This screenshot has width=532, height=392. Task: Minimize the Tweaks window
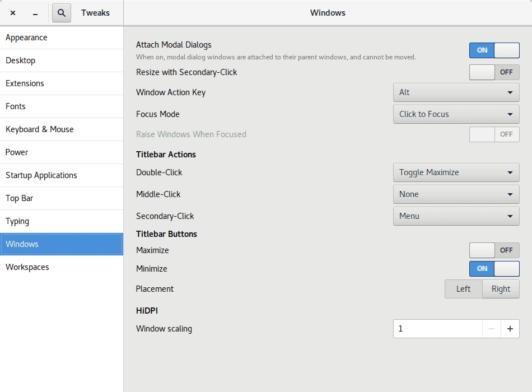[35, 13]
